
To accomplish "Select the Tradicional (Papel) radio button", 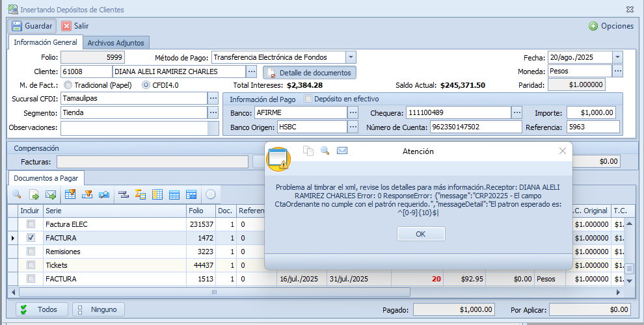I will (68, 85).
